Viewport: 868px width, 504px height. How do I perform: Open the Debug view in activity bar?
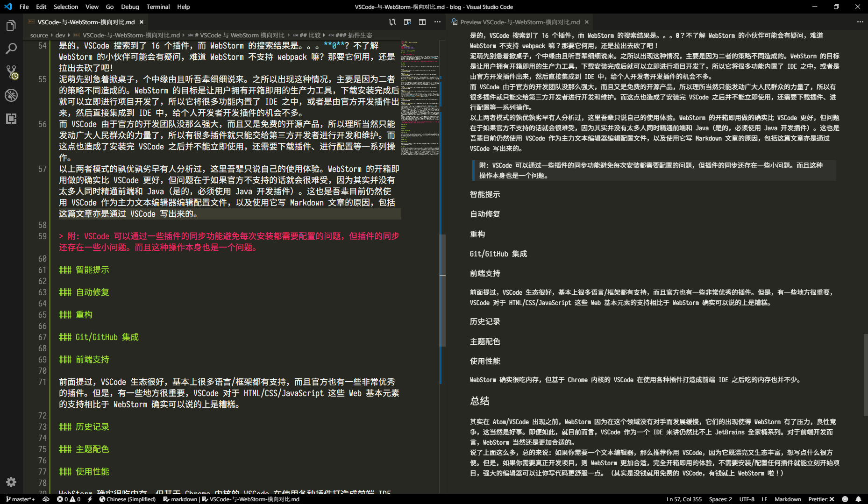(11, 95)
